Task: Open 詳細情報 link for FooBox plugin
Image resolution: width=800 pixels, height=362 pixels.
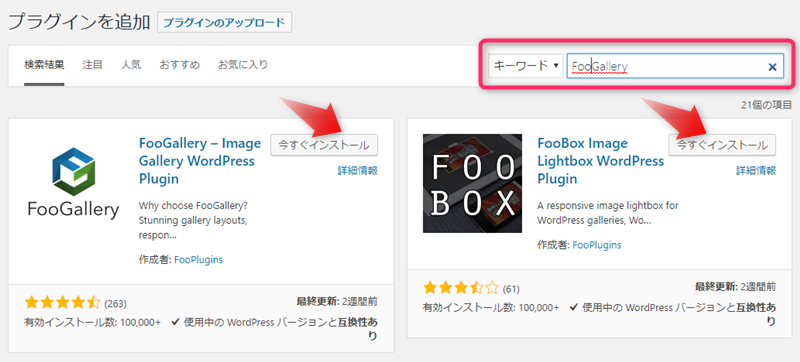Action: pyautogui.click(x=756, y=170)
